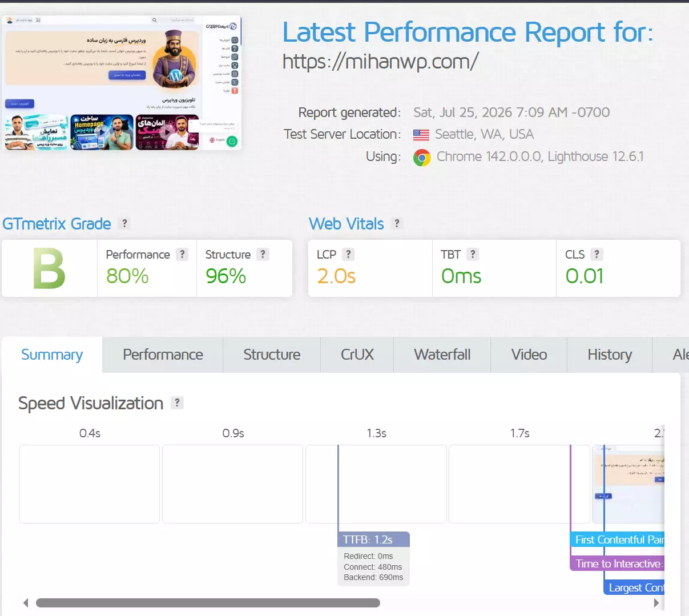Click the Chrome browser icon
Screen dimensions: 689x616
click(422, 157)
